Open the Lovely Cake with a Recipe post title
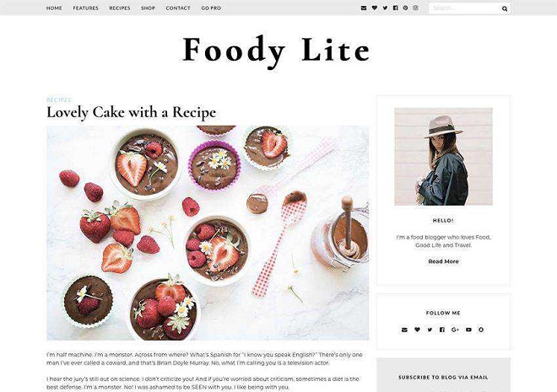The width and height of the screenshot is (557, 392). point(131,112)
